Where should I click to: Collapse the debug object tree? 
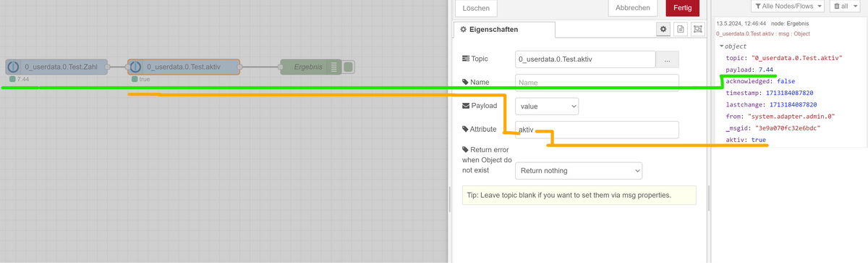(722, 46)
